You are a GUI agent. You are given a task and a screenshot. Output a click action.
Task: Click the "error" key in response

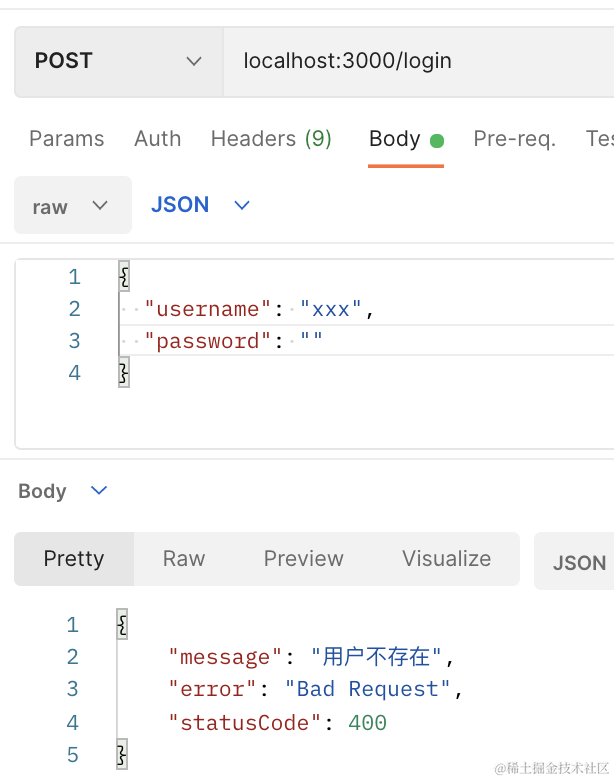coord(212,689)
